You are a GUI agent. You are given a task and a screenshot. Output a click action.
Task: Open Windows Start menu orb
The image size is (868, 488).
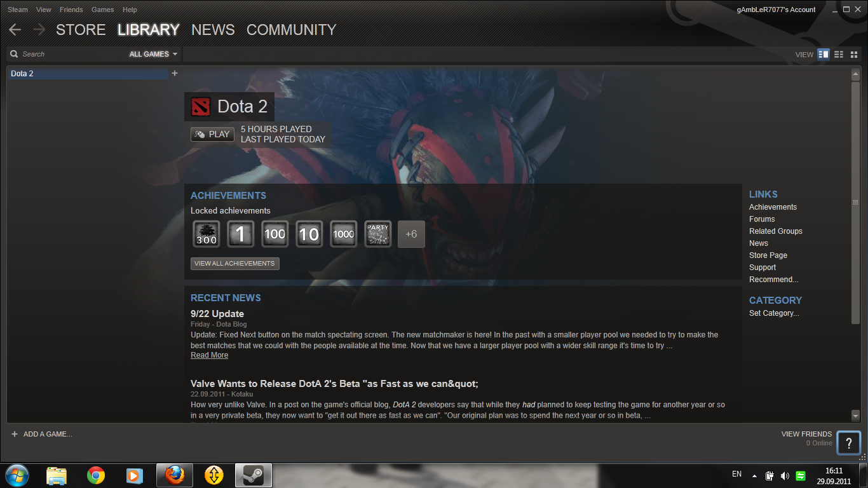[17, 475]
